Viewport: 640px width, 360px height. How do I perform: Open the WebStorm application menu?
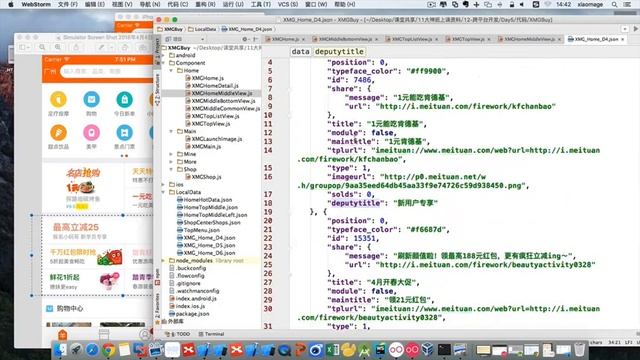[36, 4]
